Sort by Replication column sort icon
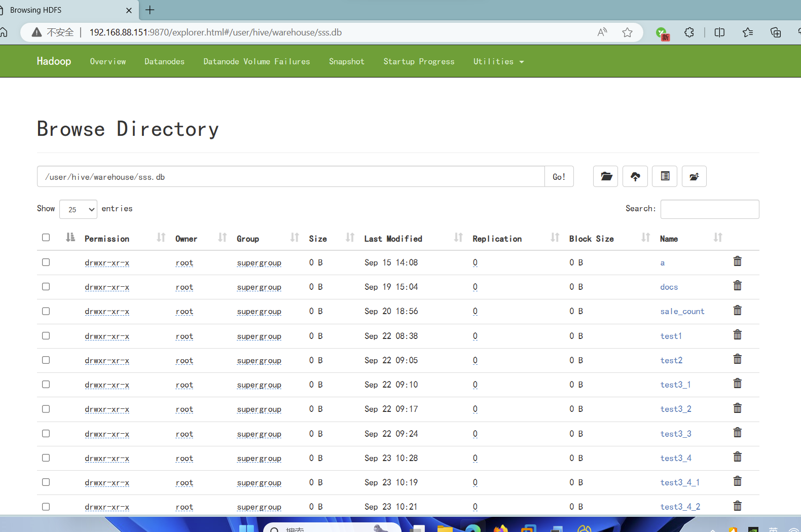Viewport: 801px width, 532px height. (x=555, y=237)
